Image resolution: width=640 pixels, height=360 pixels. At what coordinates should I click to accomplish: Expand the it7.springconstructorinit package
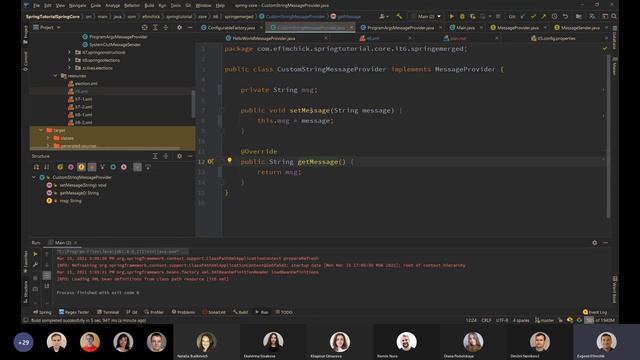[x=69, y=52]
